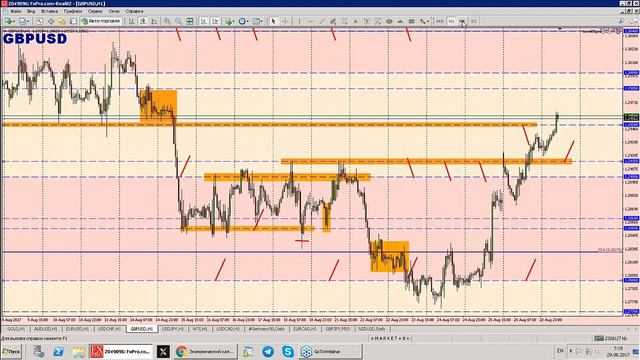640x360 pixels.
Task: Click the New Chart toolbar icon
Action: [9, 21]
